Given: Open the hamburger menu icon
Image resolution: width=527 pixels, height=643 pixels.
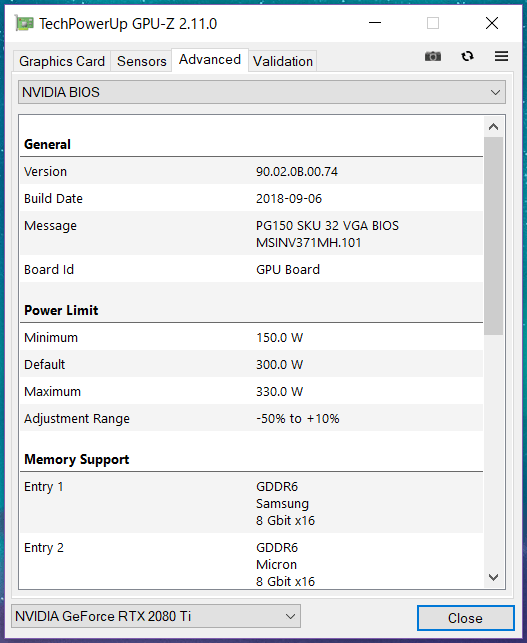Looking at the screenshot, I should (501, 56).
